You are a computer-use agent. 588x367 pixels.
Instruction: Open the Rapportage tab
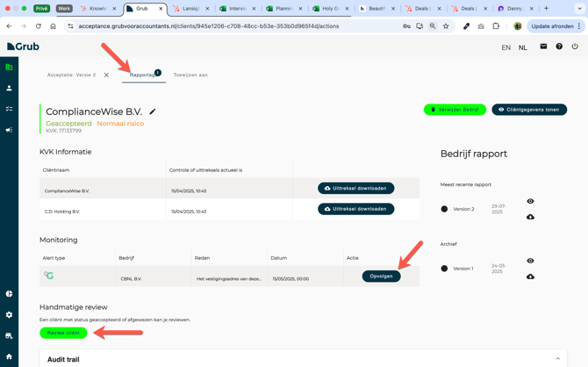tap(144, 75)
